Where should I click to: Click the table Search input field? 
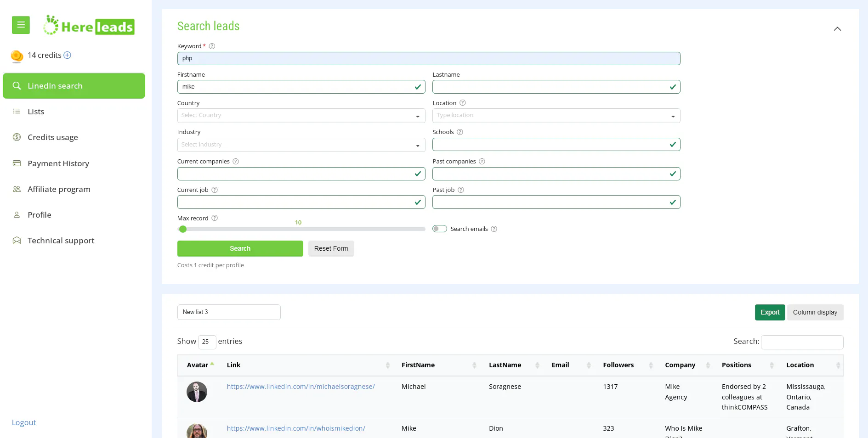click(802, 342)
